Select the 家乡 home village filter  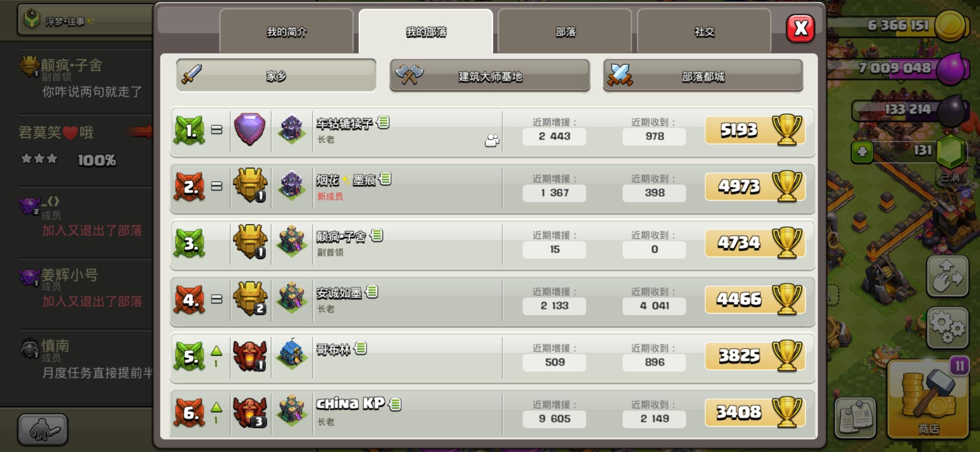pos(276,75)
